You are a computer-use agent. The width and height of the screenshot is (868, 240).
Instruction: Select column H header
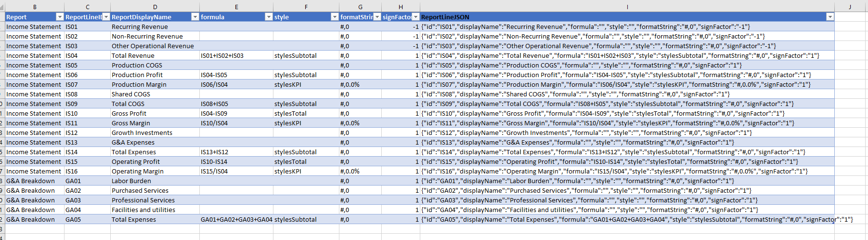(401, 7)
